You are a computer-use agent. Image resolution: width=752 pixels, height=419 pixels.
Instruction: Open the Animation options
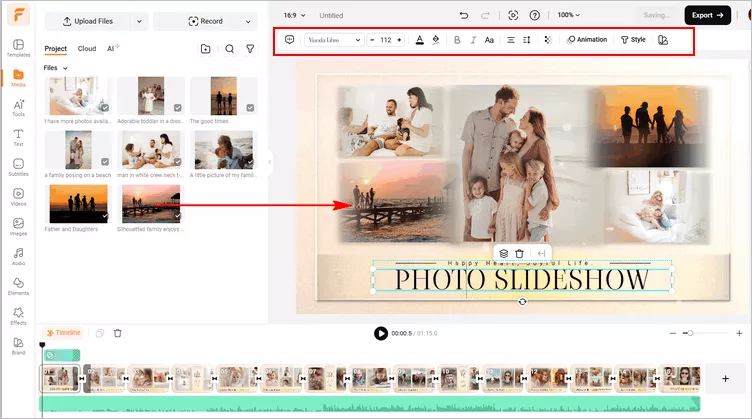tap(587, 40)
